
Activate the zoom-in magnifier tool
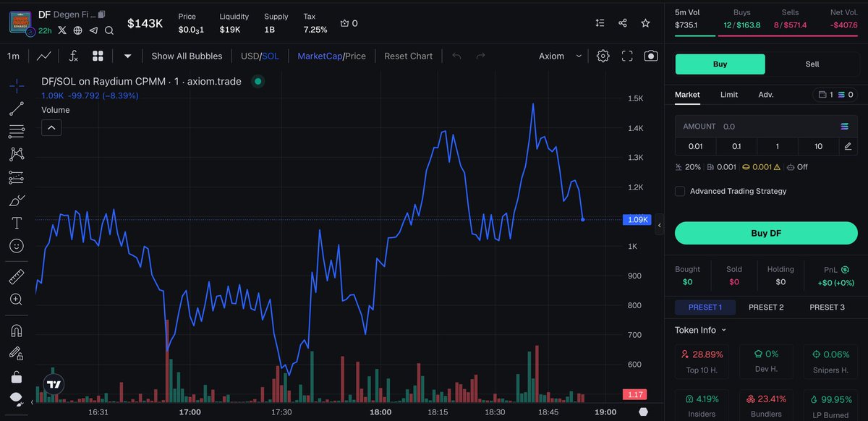(x=16, y=299)
